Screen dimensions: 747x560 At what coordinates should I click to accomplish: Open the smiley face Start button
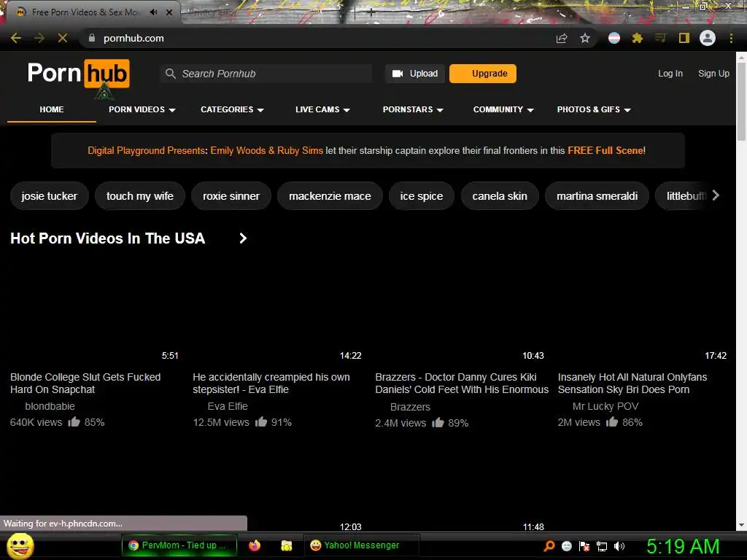click(20, 545)
